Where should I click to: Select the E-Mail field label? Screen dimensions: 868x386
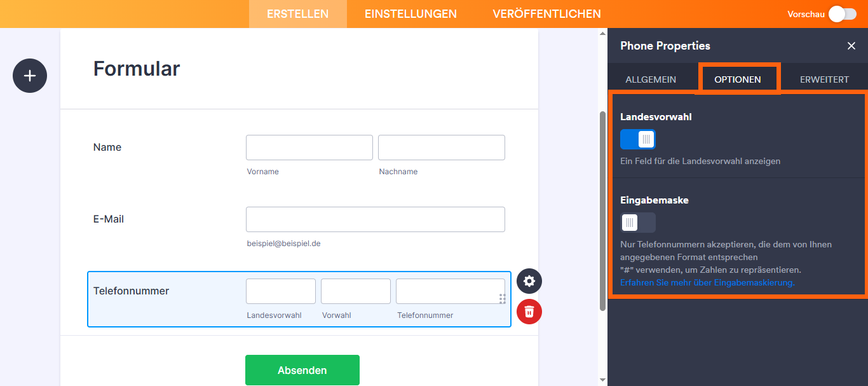click(109, 219)
